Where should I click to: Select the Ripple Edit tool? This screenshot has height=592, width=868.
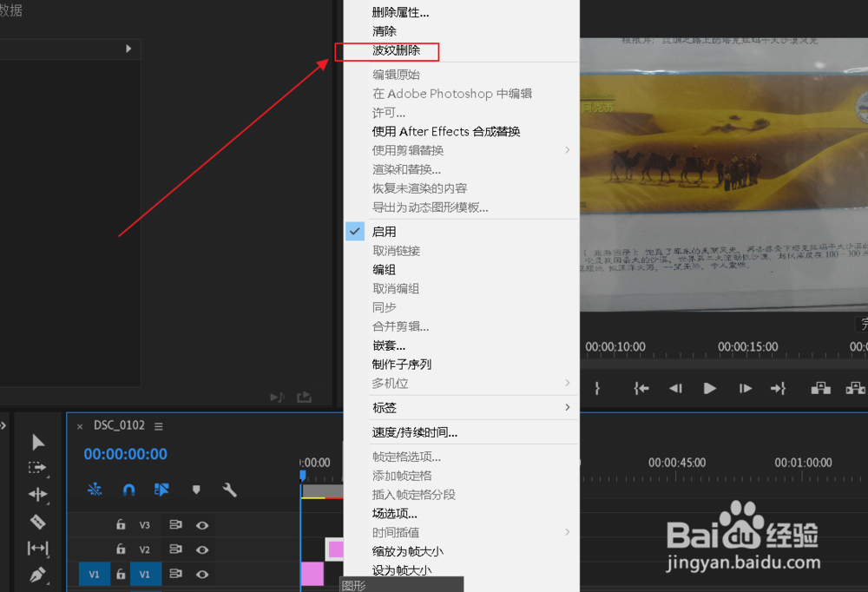(37, 495)
